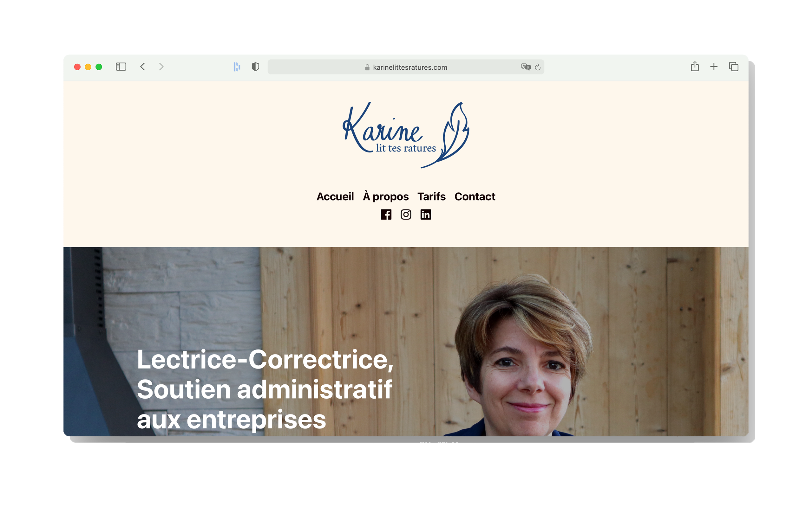Click the blue extension icon in toolbar
Image resolution: width=812 pixels, height=507 pixels.
237,67
